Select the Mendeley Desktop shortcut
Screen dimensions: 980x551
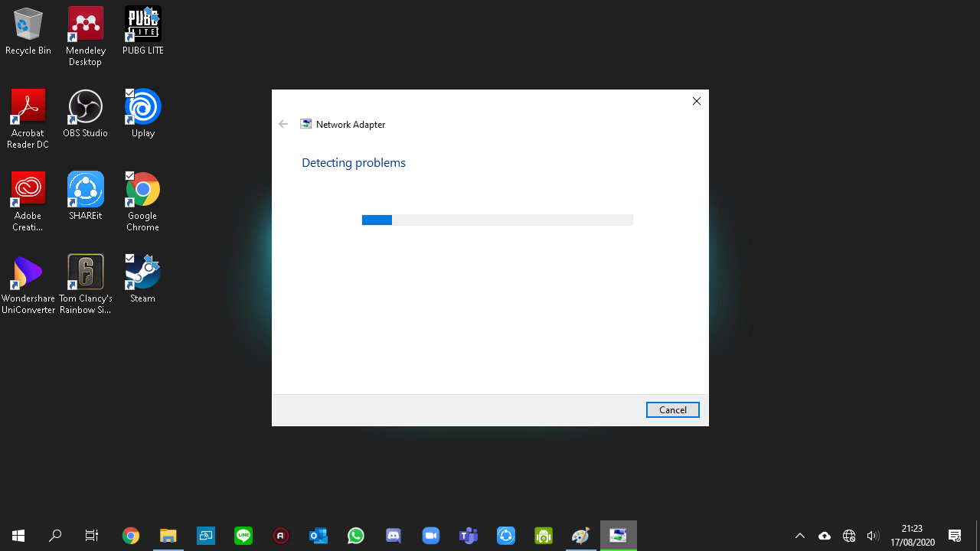click(86, 37)
